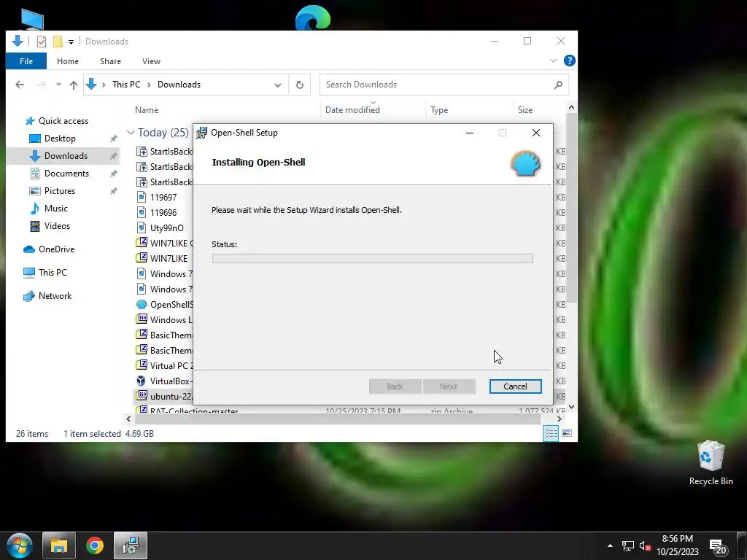Screen dimensions: 747x560
Task: Open Quick Access Toolbar customize dropdown
Action: 71,42
